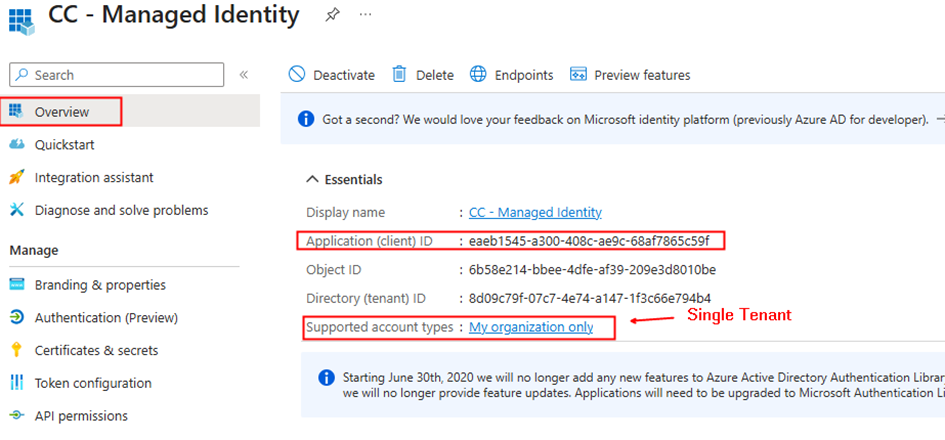This screenshot has height=440, width=945.
Task: Open the more options ellipsis menu
Action: (365, 14)
